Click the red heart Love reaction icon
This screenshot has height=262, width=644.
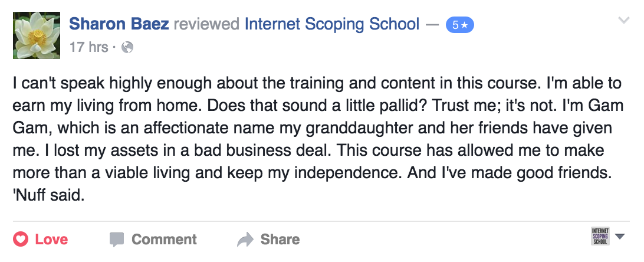[21, 239]
